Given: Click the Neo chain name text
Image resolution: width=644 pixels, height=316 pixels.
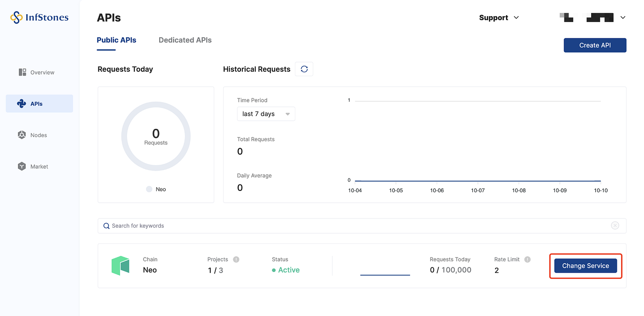Looking at the screenshot, I should 150,270.
